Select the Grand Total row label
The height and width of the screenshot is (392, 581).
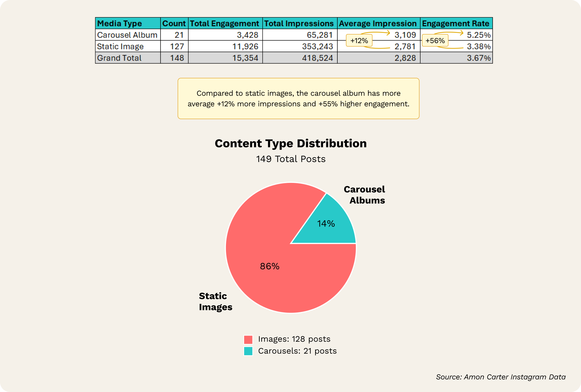click(119, 58)
